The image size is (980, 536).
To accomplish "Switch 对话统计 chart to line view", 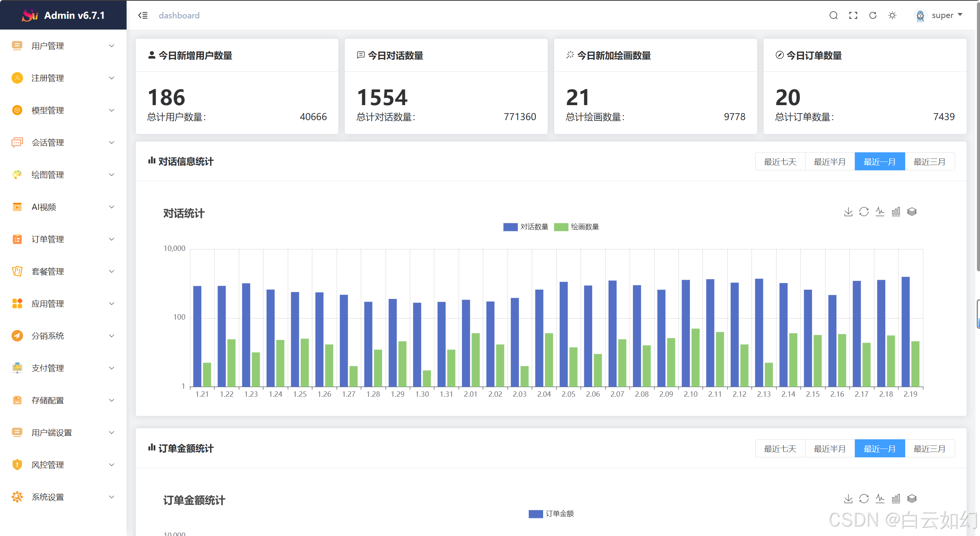I will point(880,212).
